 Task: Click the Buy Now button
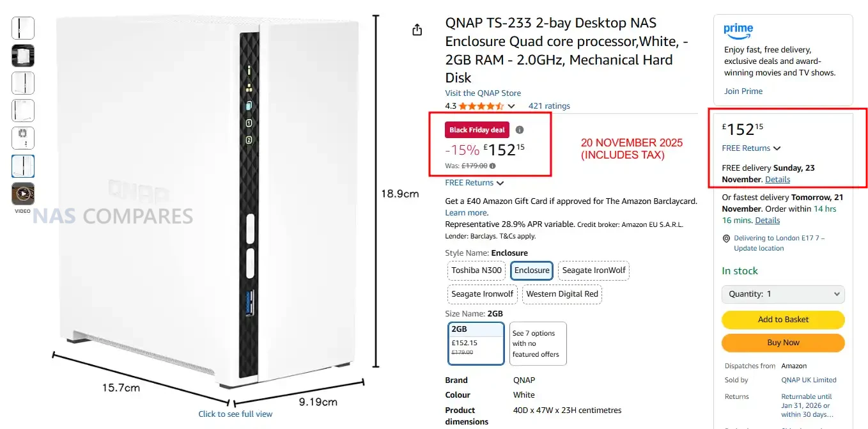point(783,343)
